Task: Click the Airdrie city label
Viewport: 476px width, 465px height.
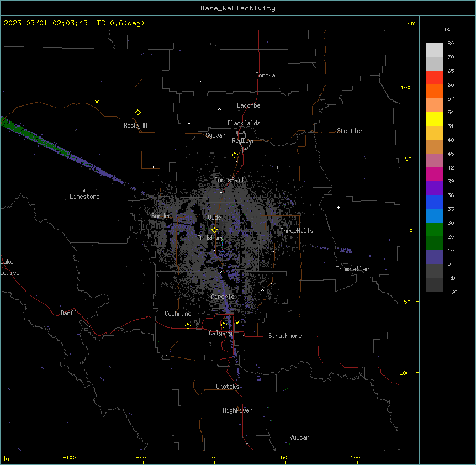Action: 223,297
